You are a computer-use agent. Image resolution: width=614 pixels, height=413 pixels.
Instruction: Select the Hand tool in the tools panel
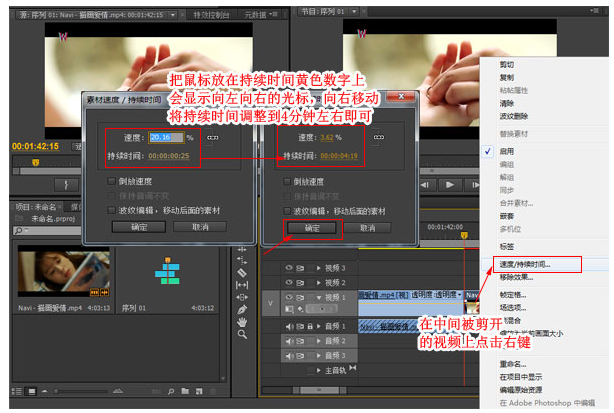click(242, 322)
